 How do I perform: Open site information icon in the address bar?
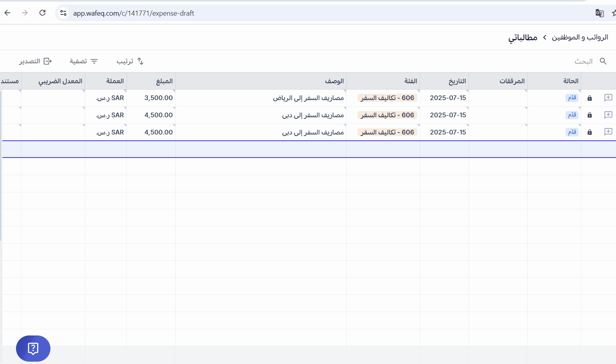tap(63, 13)
